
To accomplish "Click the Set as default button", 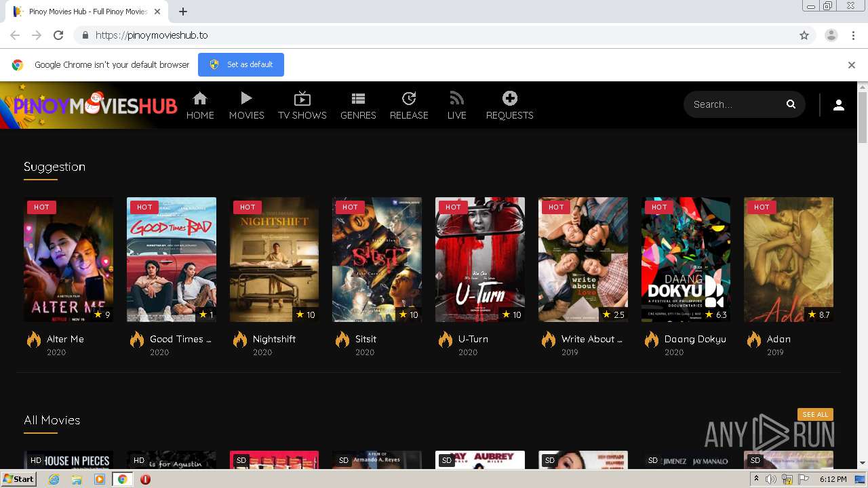I will coord(241,64).
